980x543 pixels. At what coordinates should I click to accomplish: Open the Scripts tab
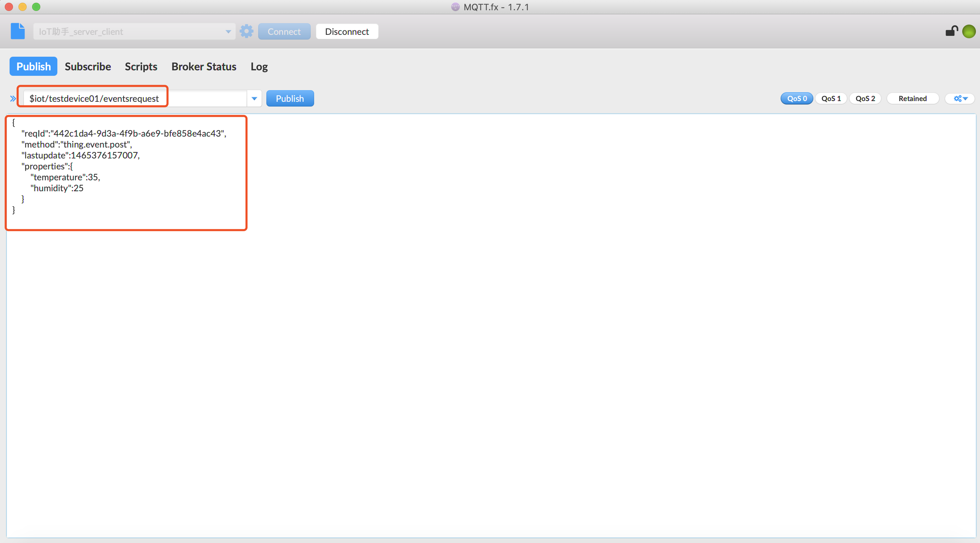(x=141, y=67)
